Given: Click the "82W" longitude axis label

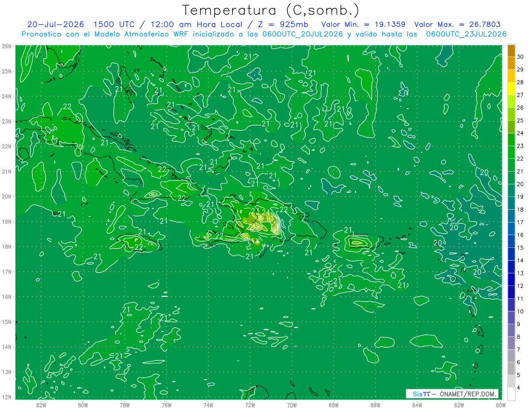Looking at the screenshot, I should pos(41,405).
